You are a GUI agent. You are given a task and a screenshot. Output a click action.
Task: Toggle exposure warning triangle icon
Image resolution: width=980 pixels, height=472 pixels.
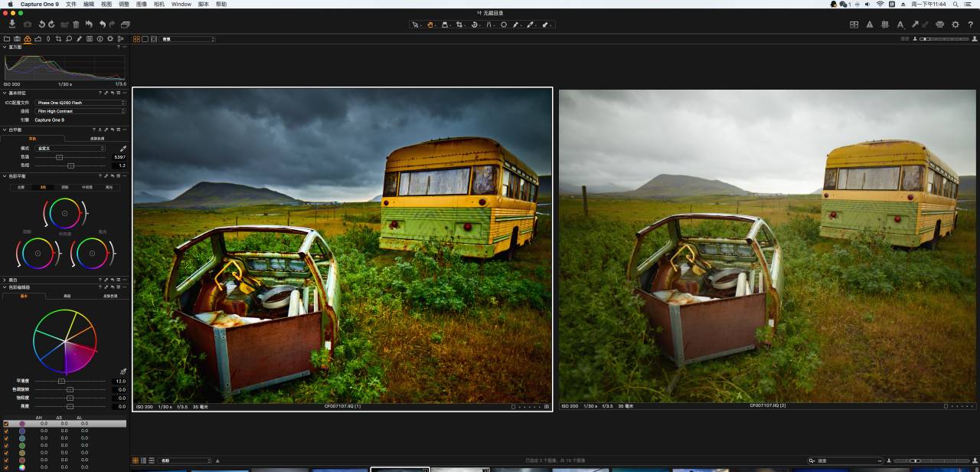[x=870, y=25]
